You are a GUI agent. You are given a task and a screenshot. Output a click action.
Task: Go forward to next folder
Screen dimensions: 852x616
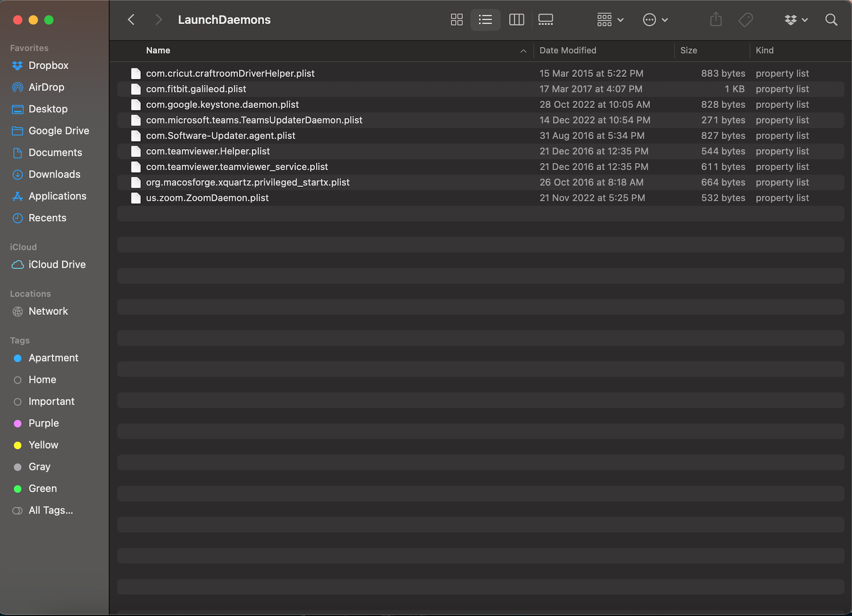(x=158, y=20)
